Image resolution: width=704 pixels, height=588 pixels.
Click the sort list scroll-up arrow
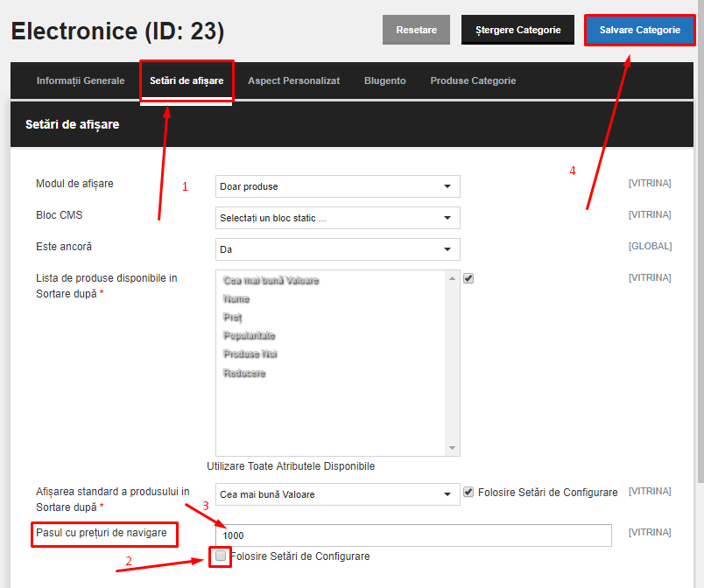tap(452, 278)
